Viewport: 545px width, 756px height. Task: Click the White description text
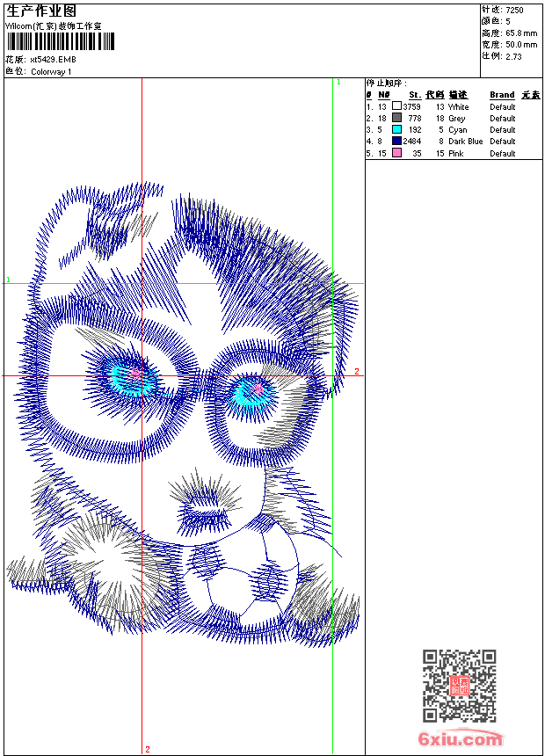click(x=458, y=107)
